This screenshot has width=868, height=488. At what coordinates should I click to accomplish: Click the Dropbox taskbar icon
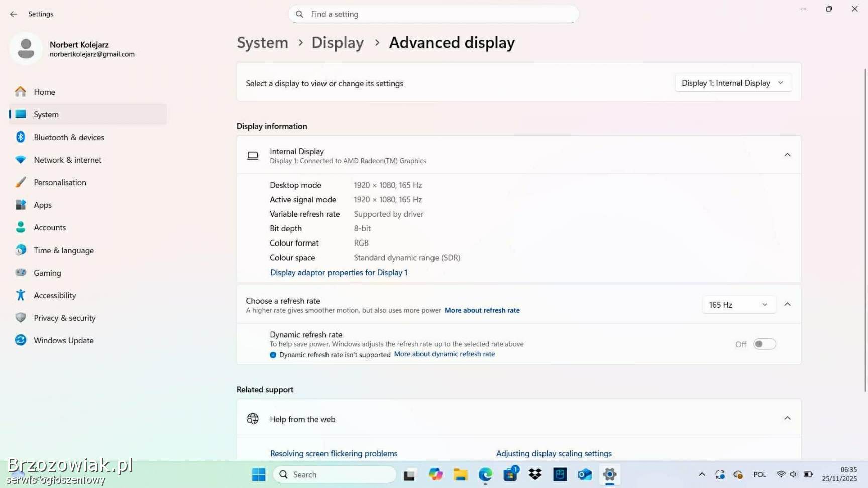pos(535,474)
